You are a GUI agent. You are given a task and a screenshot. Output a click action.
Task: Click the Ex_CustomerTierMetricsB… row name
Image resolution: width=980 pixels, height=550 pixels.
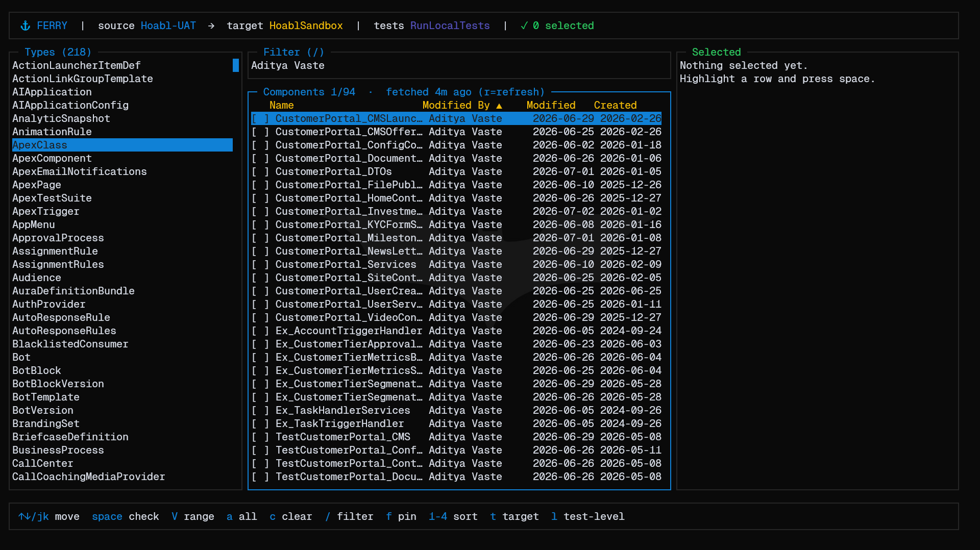(349, 357)
